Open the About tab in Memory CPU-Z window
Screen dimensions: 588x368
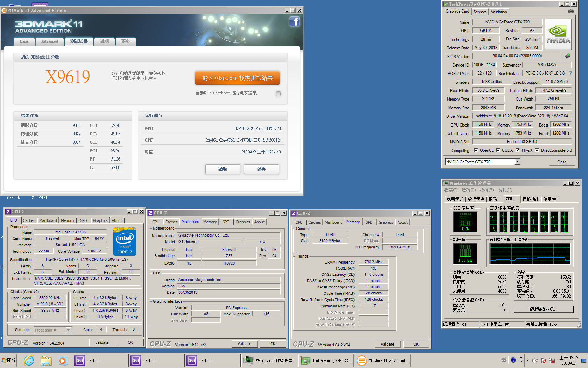point(402,222)
